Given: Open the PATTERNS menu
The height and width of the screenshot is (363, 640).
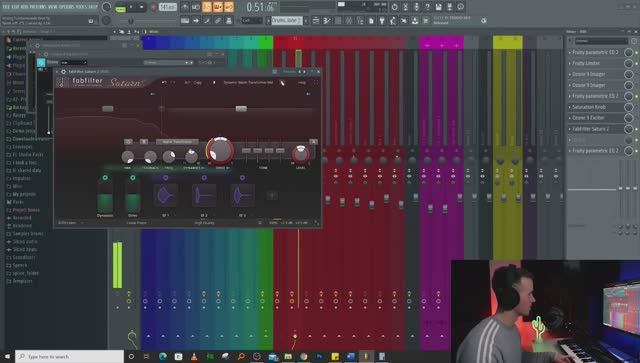Looking at the screenshot, I should (38, 7).
